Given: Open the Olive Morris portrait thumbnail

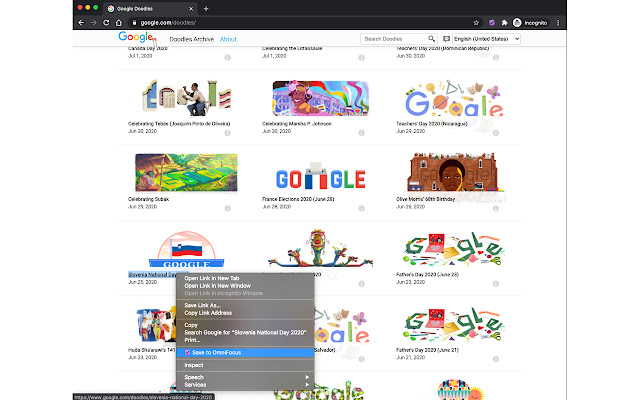Looking at the screenshot, I should coord(453,172).
